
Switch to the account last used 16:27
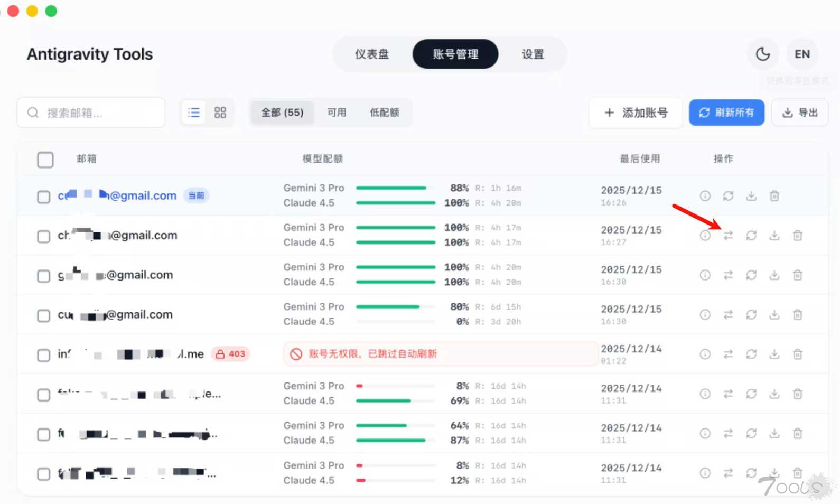tap(728, 236)
